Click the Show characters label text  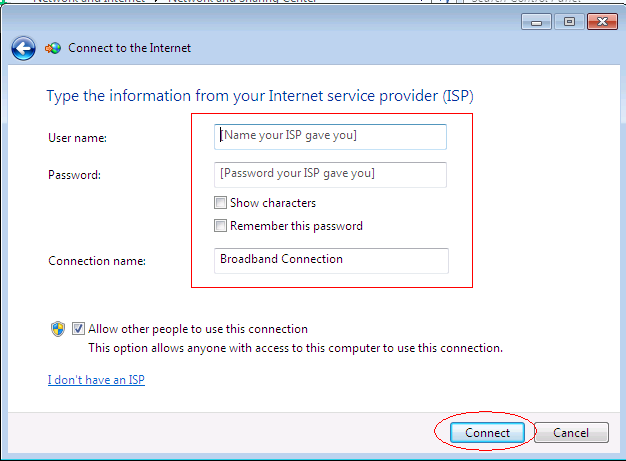[273, 203]
